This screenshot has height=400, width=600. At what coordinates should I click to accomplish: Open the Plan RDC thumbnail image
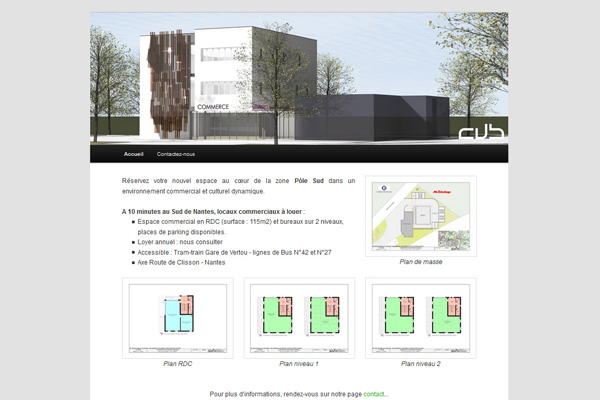click(x=178, y=318)
